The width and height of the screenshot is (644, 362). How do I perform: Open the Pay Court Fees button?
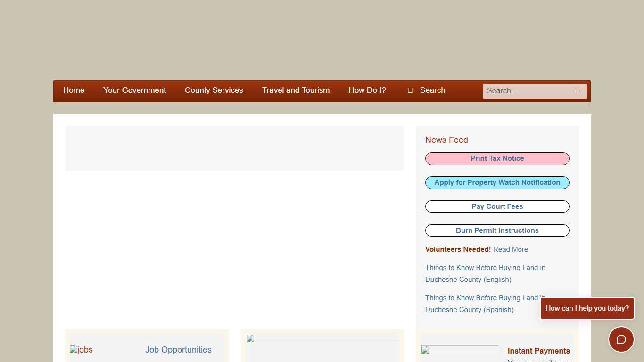[497, 206]
